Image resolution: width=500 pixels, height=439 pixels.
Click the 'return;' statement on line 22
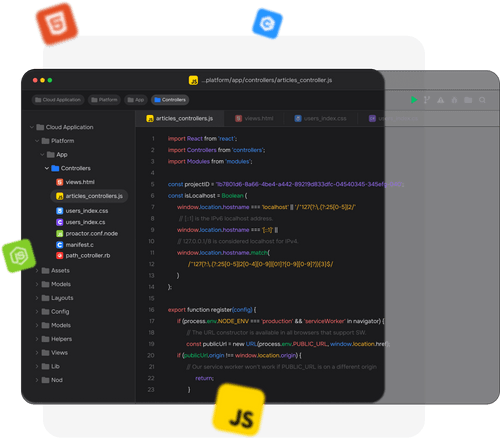click(204, 378)
